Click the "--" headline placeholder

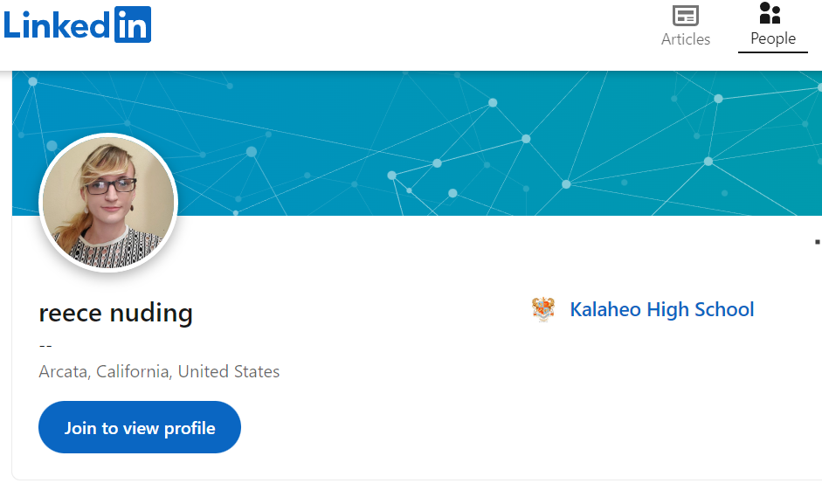45,345
